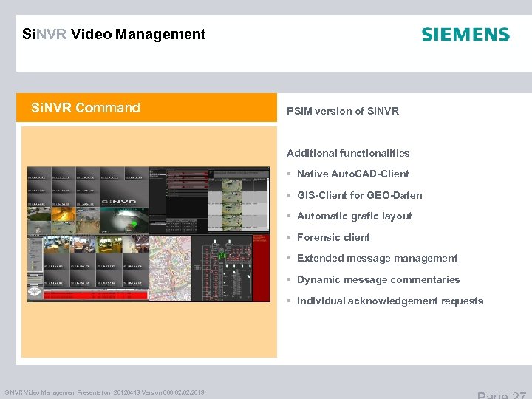The height and width of the screenshot is (399, 532).
Task: Click the building floor plan view
Action: point(222,269)
